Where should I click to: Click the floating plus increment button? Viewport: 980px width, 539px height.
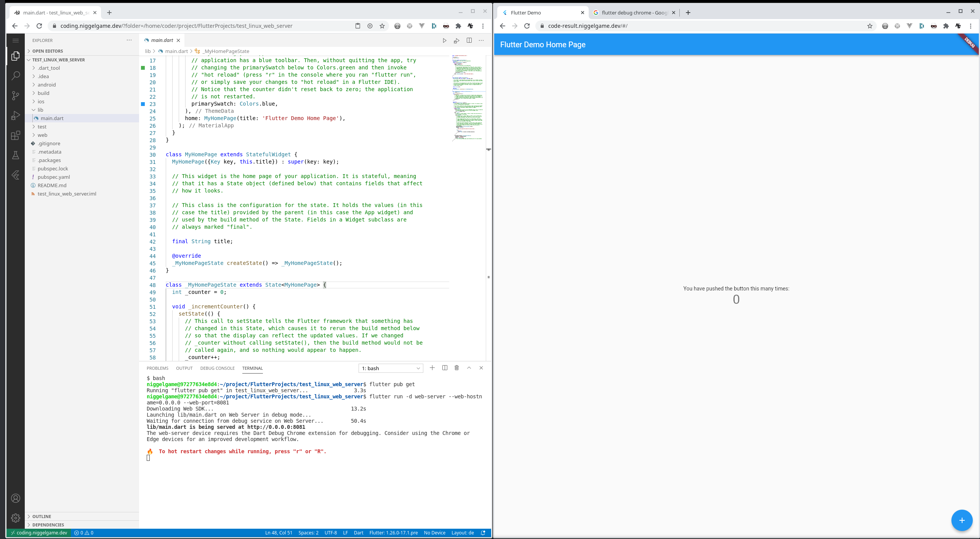coord(961,520)
